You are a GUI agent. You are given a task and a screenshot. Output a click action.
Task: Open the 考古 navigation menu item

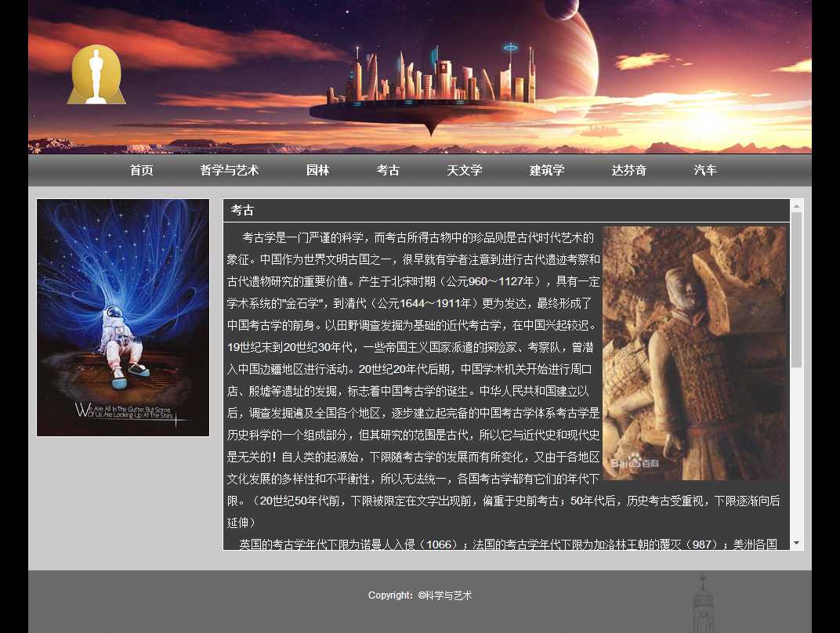pos(388,170)
